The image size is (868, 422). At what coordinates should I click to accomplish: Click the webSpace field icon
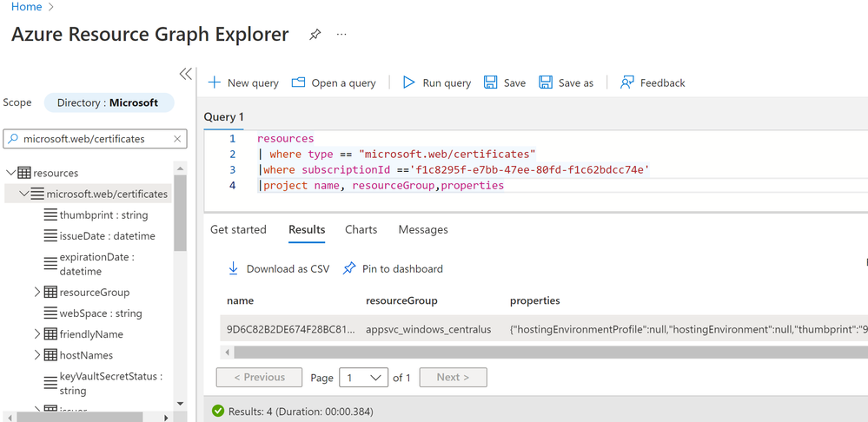(50, 313)
